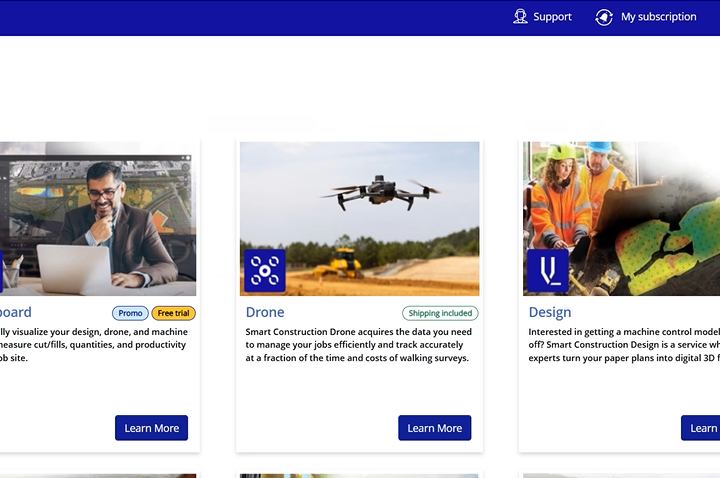Click the My subscription circular icon

click(604, 17)
